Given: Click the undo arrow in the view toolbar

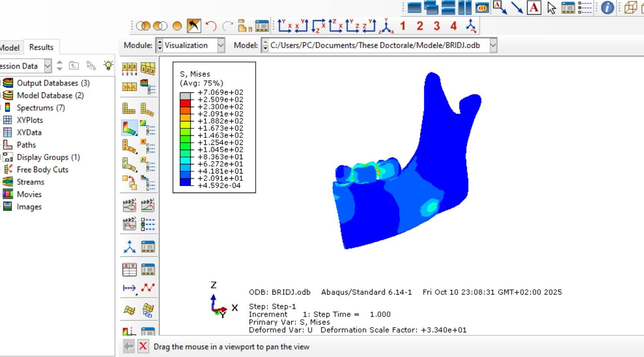Looking at the screenshot, I should [x=211, y=26].
